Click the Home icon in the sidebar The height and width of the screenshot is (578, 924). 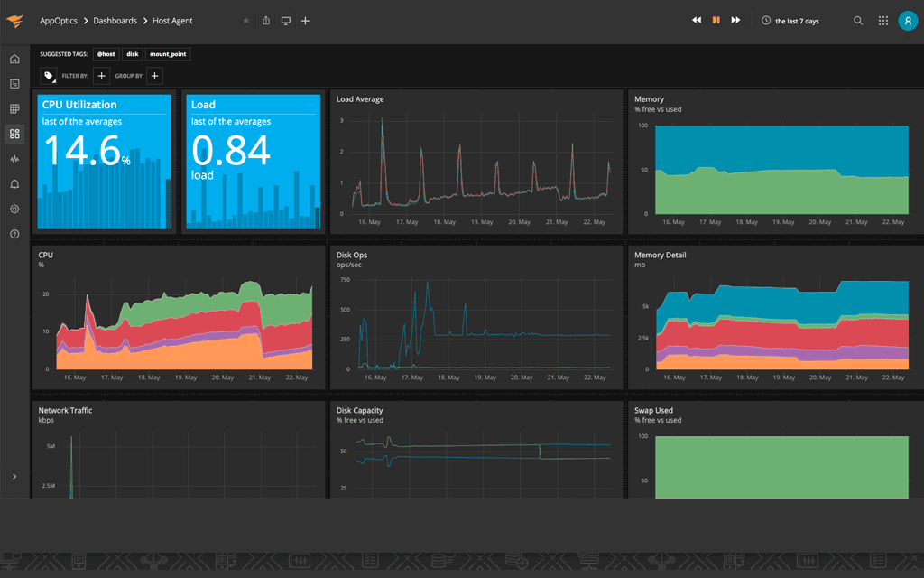[14, 60]
